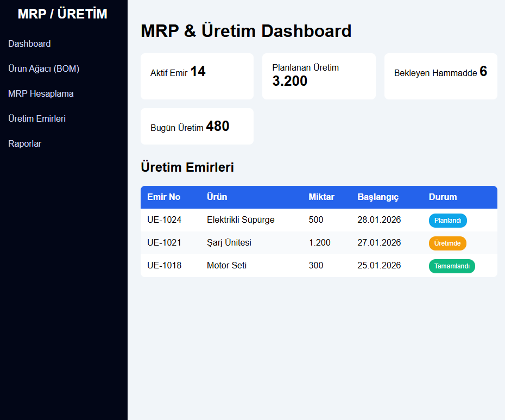
Task: Select the Planlanan Üretim card
Action: 319,76
